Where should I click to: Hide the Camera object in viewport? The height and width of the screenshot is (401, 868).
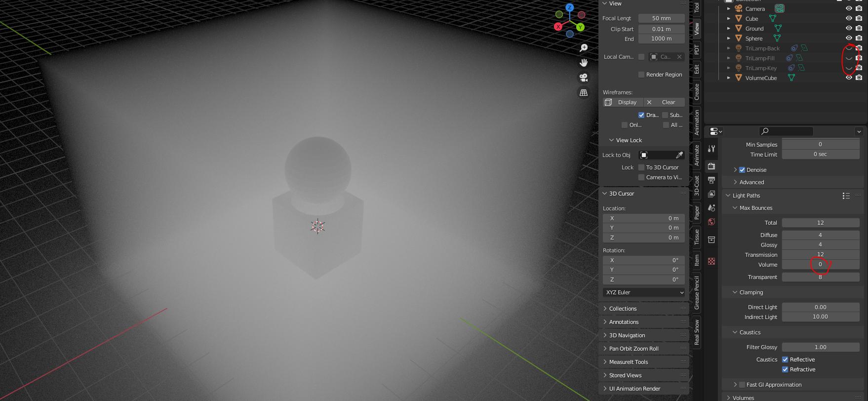click(849, 8)
